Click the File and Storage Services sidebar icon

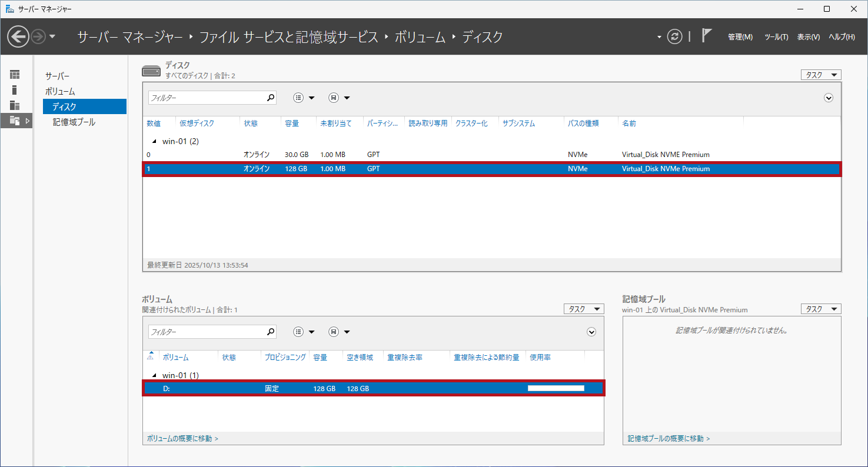[15, 121]
